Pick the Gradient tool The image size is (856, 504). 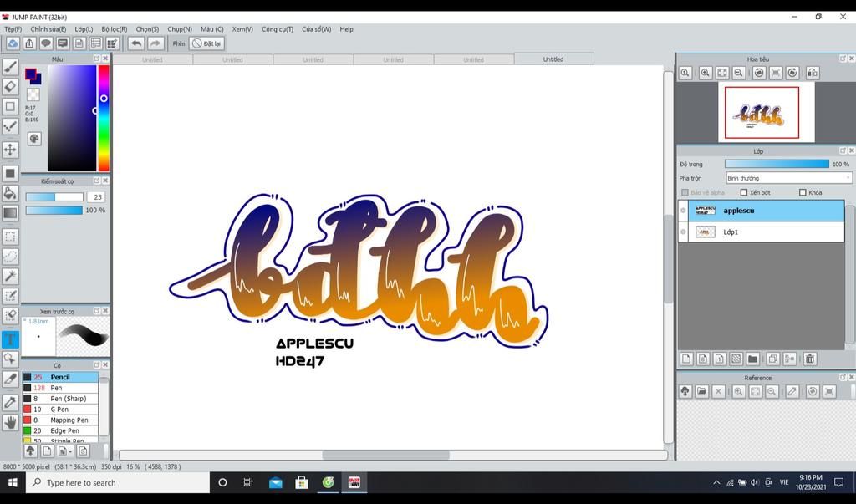click(x=10, y=213)
